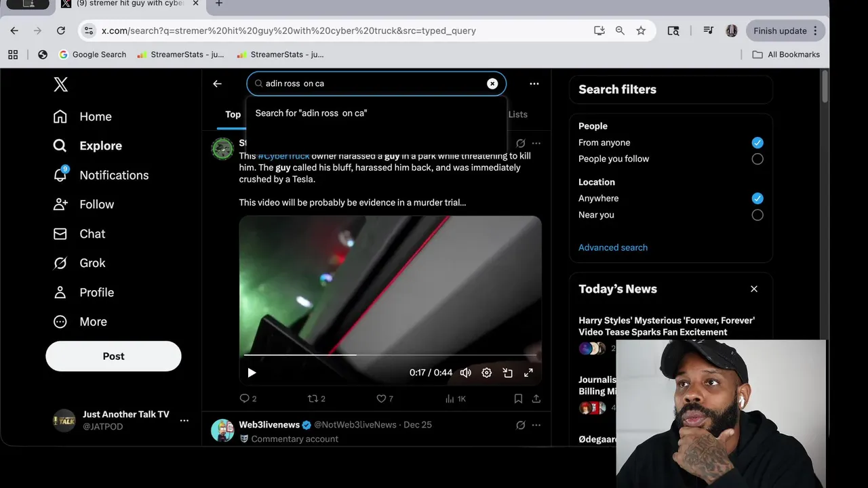Toggle picture-in-picture on video
The height and width of the screenshot is (488, 868).
point(507,372)
